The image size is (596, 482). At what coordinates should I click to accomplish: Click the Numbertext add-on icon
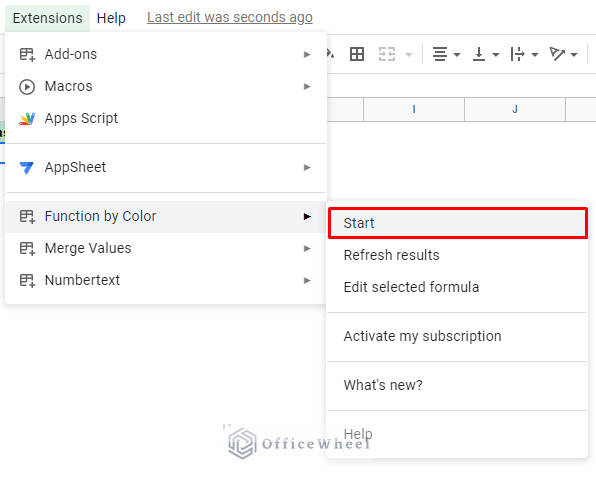coord(27,281)
